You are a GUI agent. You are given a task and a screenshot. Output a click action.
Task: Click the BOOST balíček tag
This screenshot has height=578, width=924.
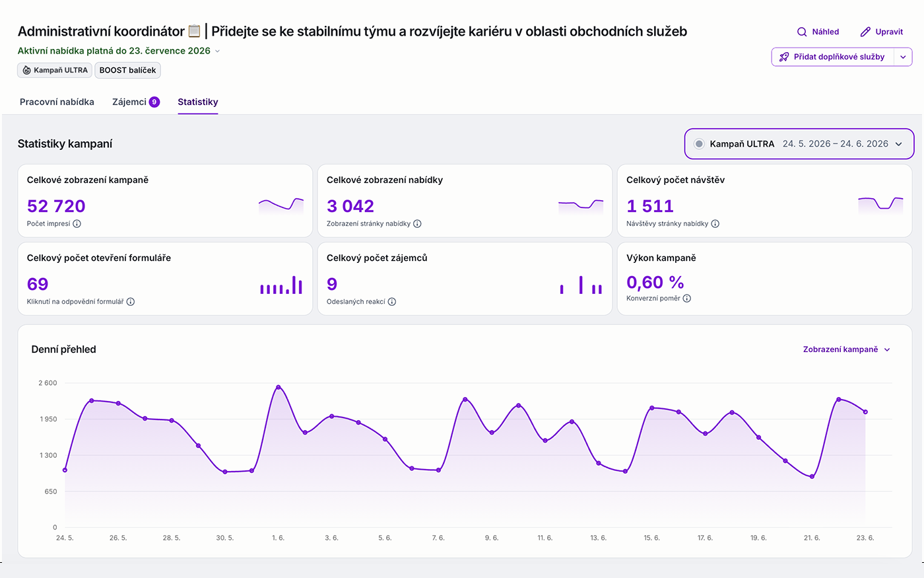tap(128, 70)
